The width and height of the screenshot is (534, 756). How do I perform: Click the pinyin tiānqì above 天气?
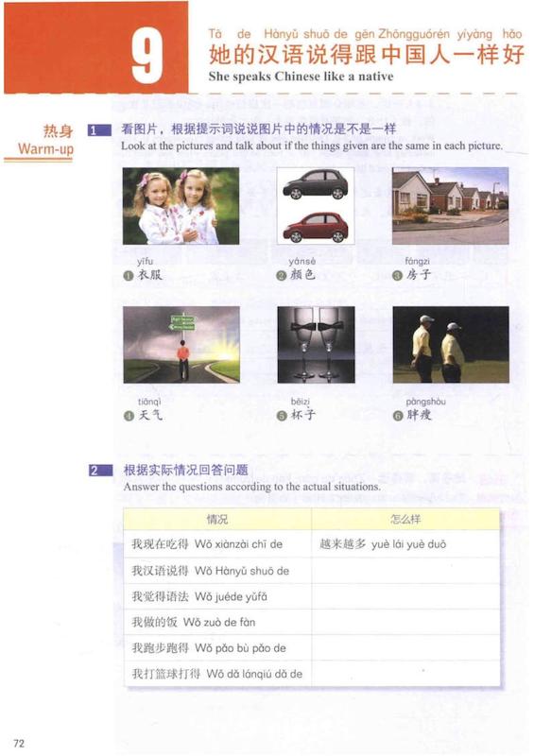[149, 402]
